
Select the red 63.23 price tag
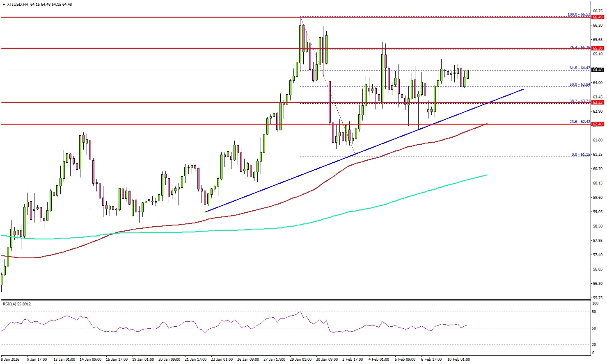click(x=598, y=102)
